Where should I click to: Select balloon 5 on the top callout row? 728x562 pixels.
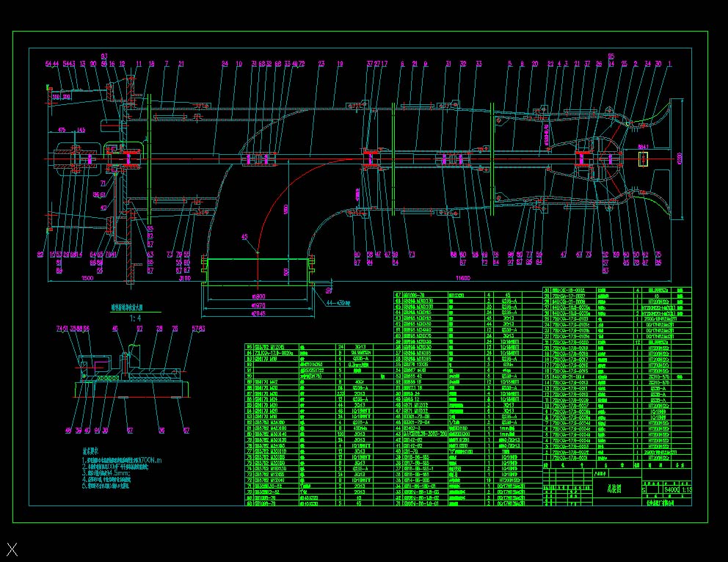click(510, 64)
